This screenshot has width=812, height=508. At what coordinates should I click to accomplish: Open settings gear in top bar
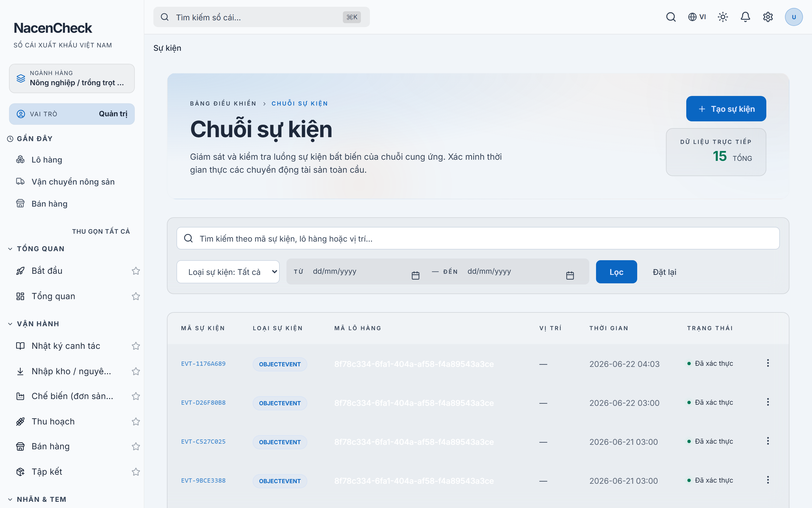tap(768, 17)
